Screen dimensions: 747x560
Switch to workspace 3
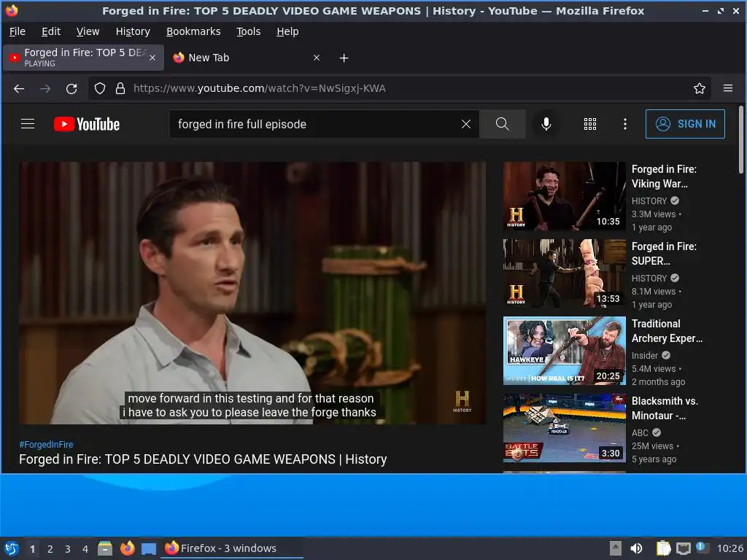68,549
